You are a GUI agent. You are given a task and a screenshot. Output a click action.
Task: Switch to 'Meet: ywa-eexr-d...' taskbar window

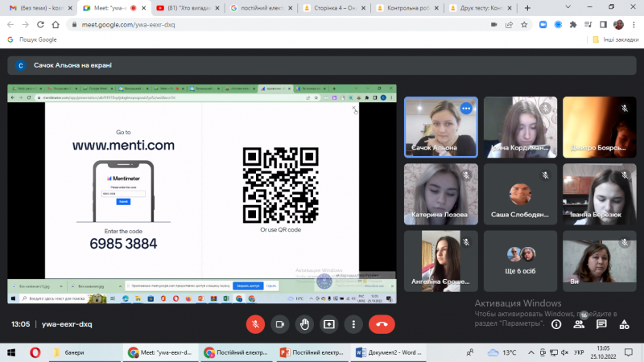tap(160, 352)
